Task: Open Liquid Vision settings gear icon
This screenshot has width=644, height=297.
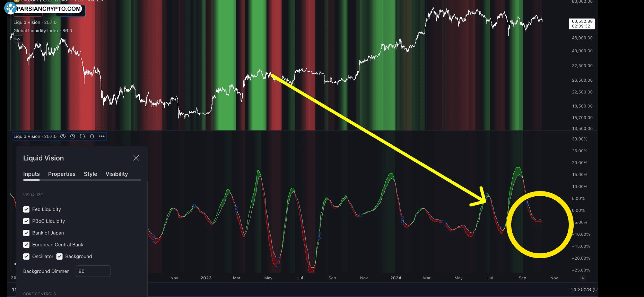Action: pos(72,136)
